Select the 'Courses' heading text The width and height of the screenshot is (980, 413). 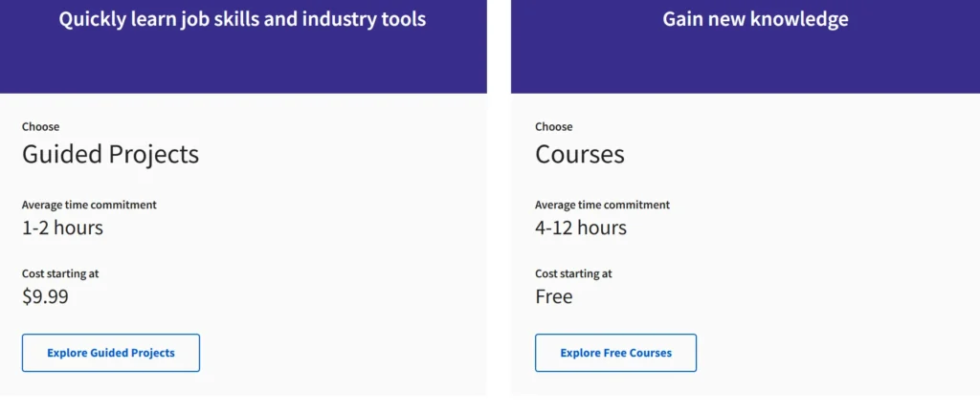[579, 155]
